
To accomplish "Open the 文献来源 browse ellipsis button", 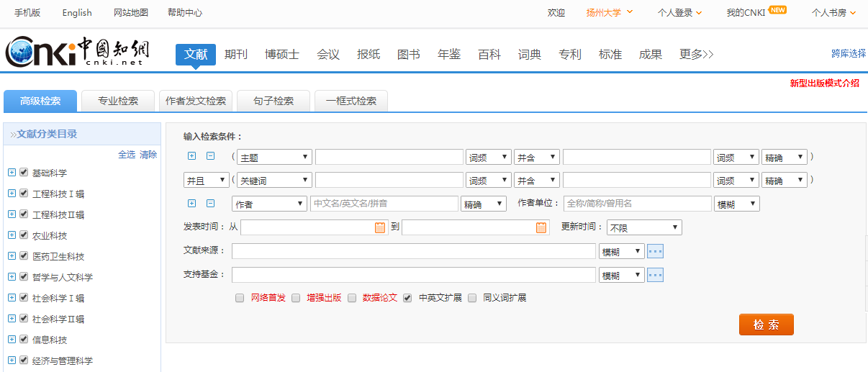I will pos(655,251).
